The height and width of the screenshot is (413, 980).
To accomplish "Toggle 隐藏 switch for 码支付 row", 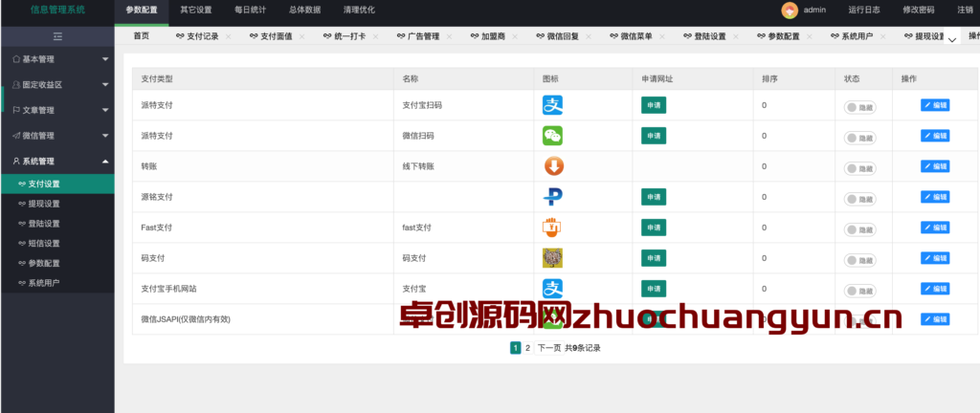I will click(x=860, y=260).
